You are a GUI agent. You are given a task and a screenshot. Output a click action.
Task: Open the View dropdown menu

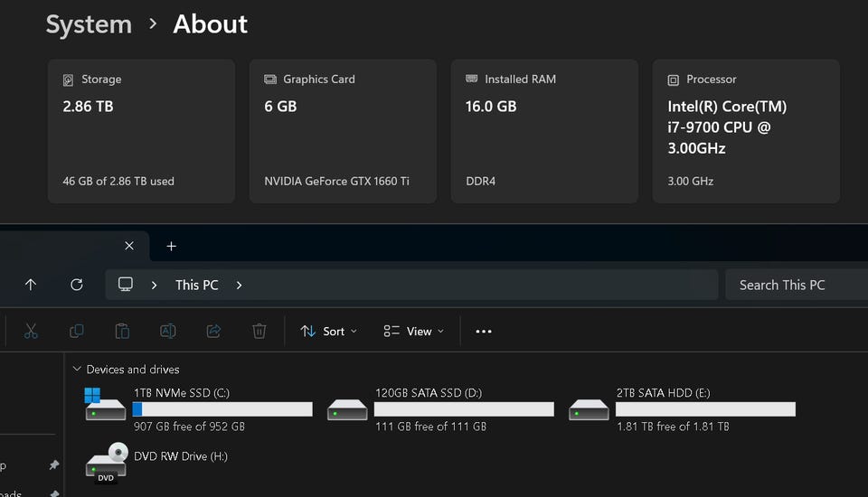tap(414, 331)
